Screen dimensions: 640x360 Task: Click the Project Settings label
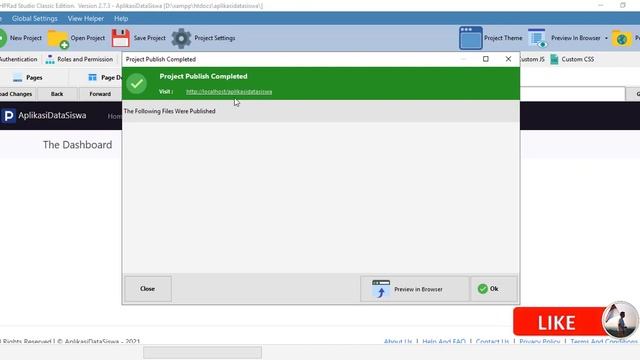tap(215, 38)
